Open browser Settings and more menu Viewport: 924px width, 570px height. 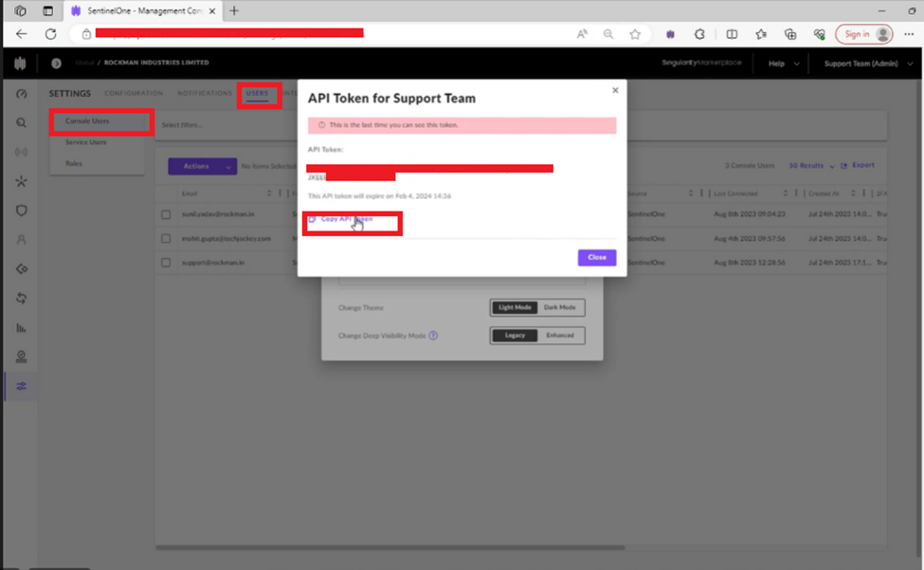pos(909,34)
